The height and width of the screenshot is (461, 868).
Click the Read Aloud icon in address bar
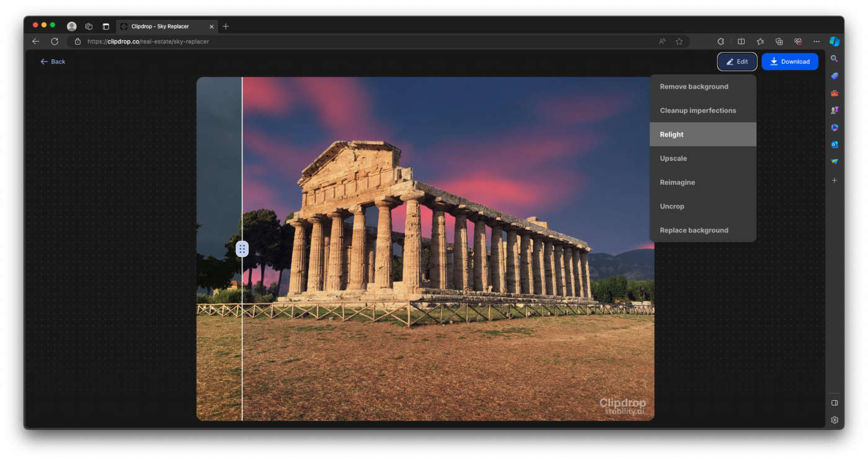coord(662,42)
